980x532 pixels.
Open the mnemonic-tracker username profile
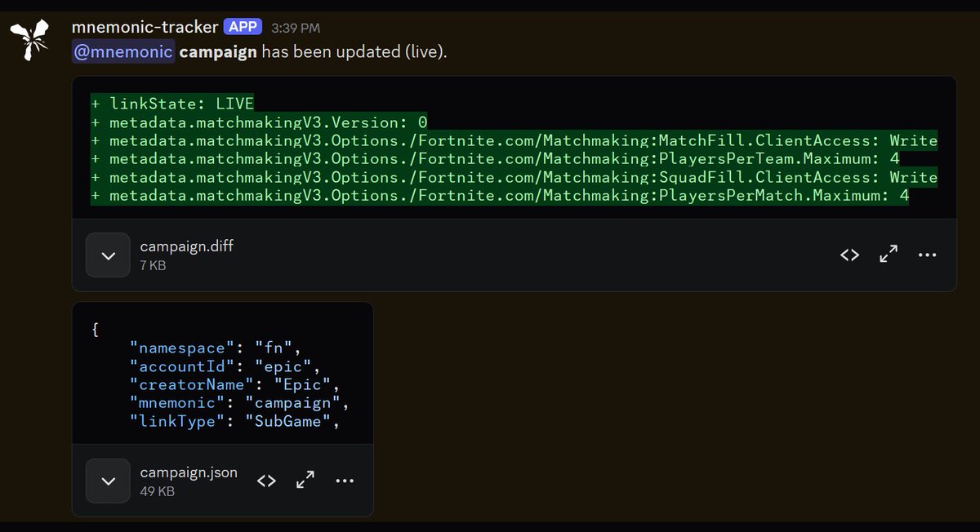pyautogui.click(x=146, y=27)
